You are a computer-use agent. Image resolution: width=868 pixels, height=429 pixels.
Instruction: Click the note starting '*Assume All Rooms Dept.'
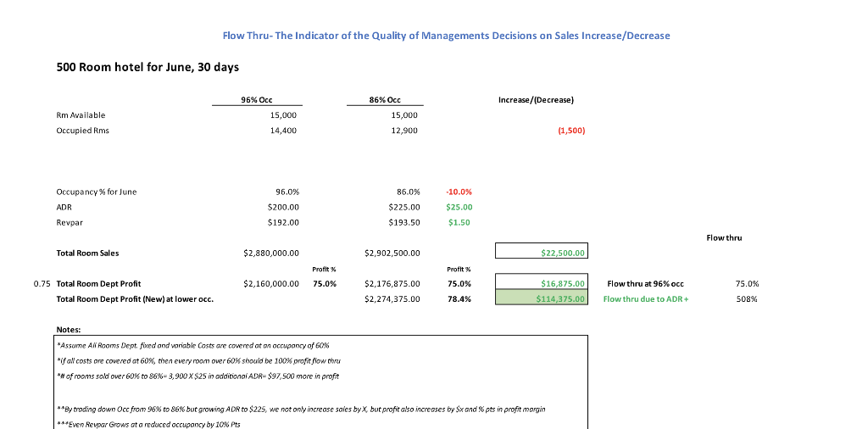[x=193, y=345]
